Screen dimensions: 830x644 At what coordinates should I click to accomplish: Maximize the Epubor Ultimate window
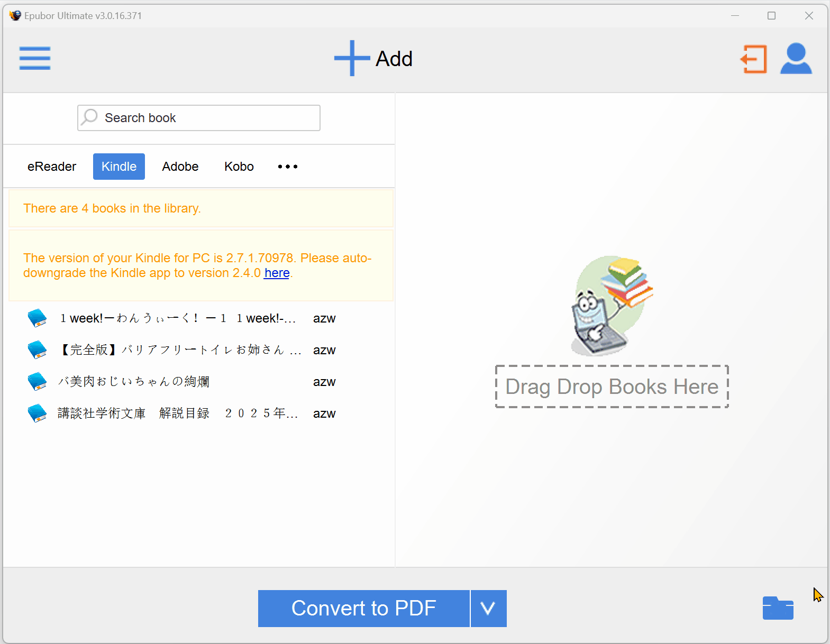(772, 16)
